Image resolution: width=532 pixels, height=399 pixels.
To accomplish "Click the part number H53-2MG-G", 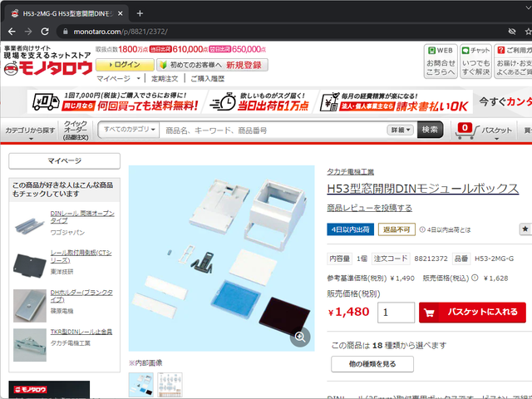I will point(494,259).
